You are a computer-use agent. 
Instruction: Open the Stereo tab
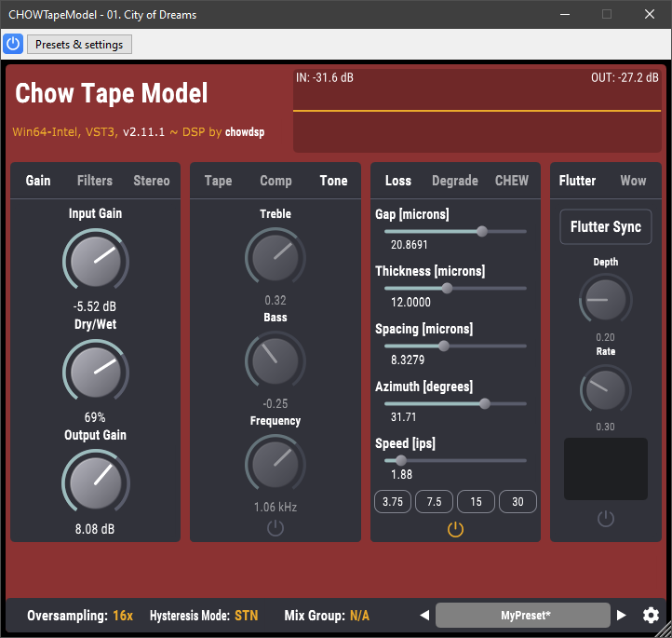(152, 181)
